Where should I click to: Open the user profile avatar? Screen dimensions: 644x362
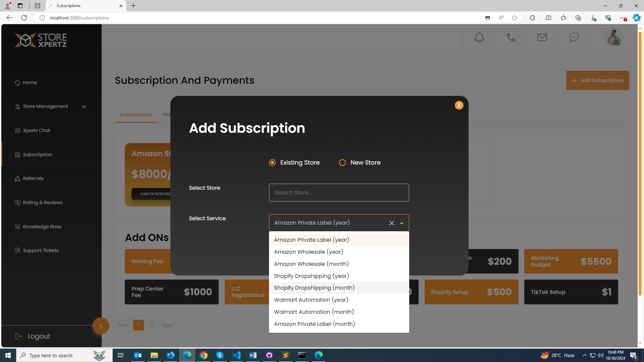[x=613, y=37]
